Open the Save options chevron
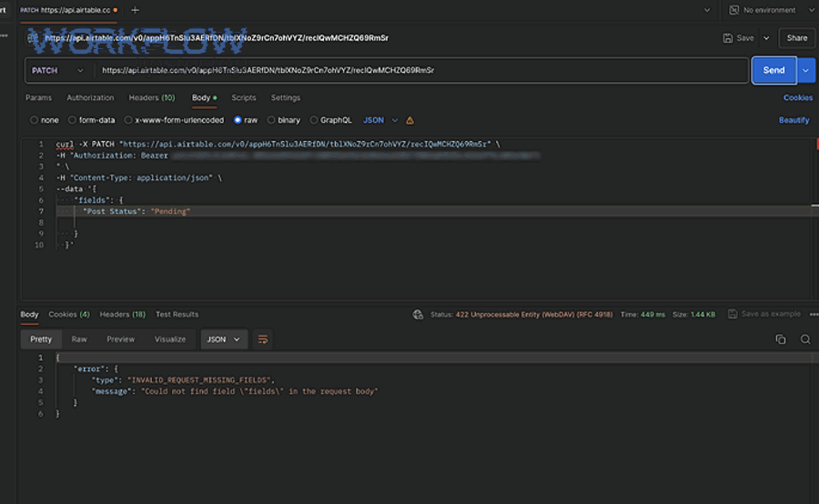This screenshot has height=504, width=819. (x=766, y=38)
